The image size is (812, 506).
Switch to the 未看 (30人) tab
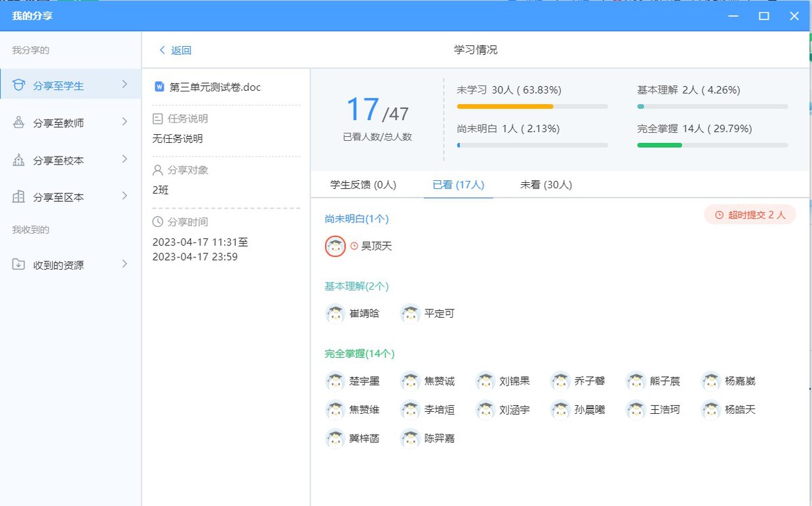[x=546, y=185]
